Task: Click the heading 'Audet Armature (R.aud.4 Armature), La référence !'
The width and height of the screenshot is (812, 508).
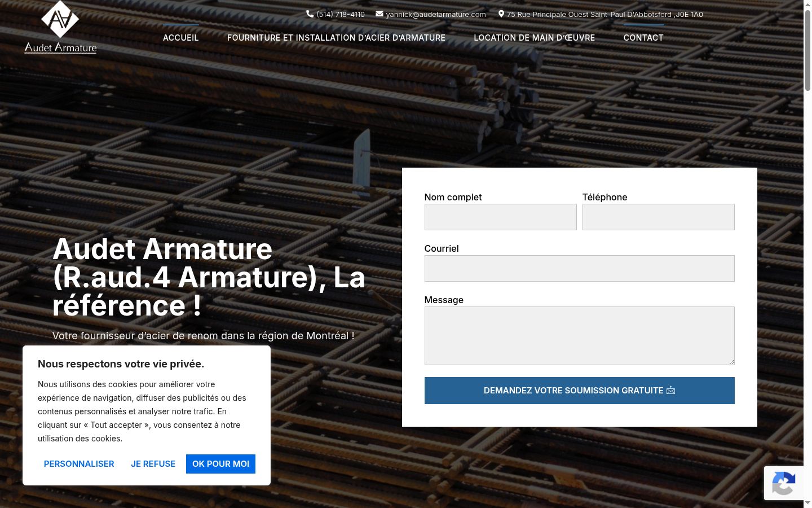Action: [x=209, y=277]
